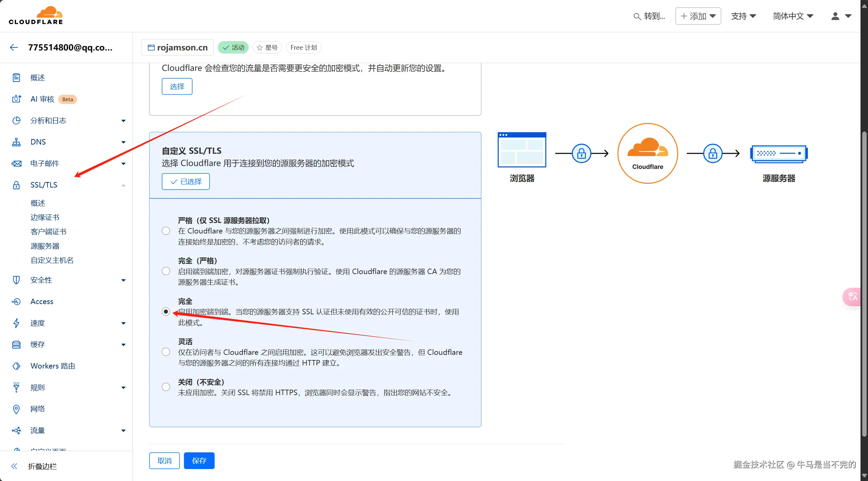Select the 严格 (仅 SSL 源服务器拉取) radio option

click(166, 231)
